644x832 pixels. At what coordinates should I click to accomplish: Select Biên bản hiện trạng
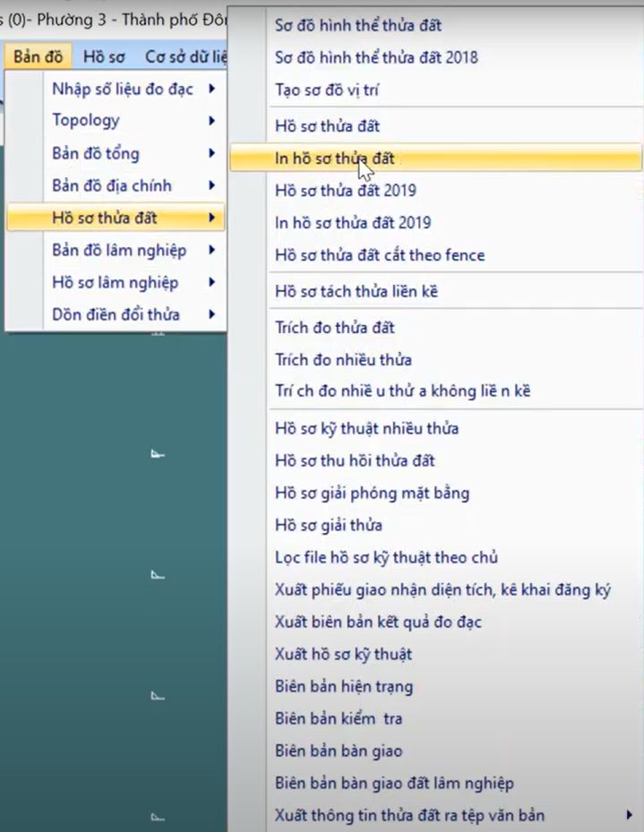click(x=435, y=687)
